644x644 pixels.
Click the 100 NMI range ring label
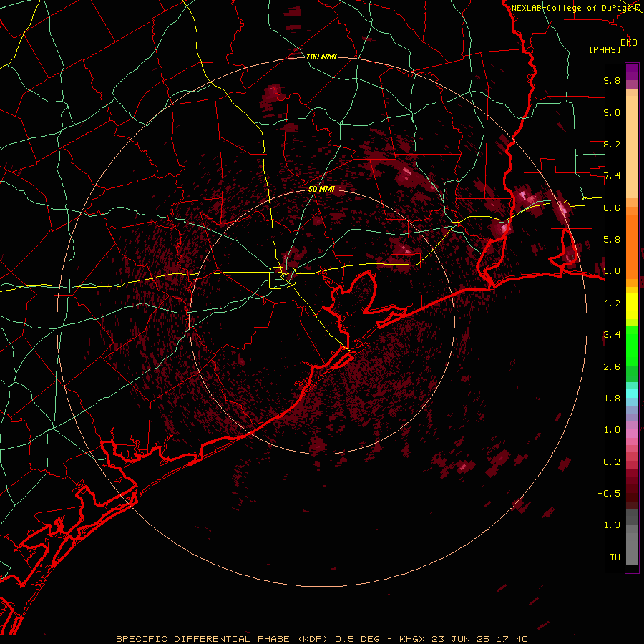[321, 57]
